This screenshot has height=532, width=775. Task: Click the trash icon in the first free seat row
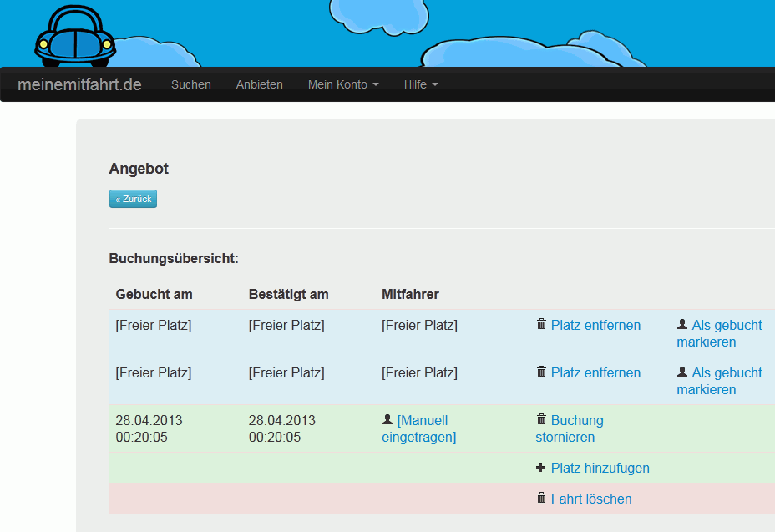(541, 325)
